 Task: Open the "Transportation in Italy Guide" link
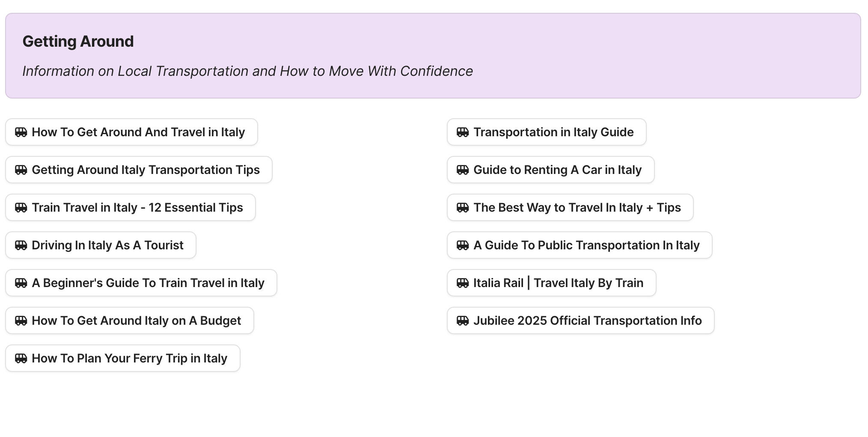546,132
